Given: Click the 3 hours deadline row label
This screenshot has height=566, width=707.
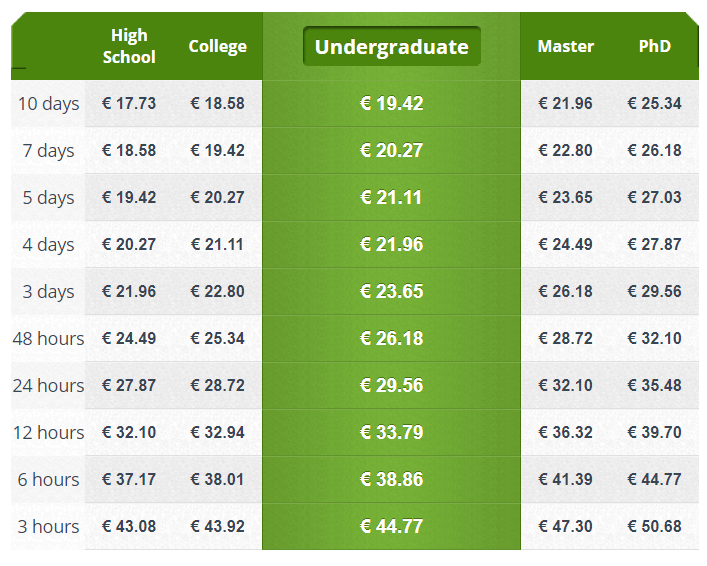Looking at the screenshot, I should (48, 526).
